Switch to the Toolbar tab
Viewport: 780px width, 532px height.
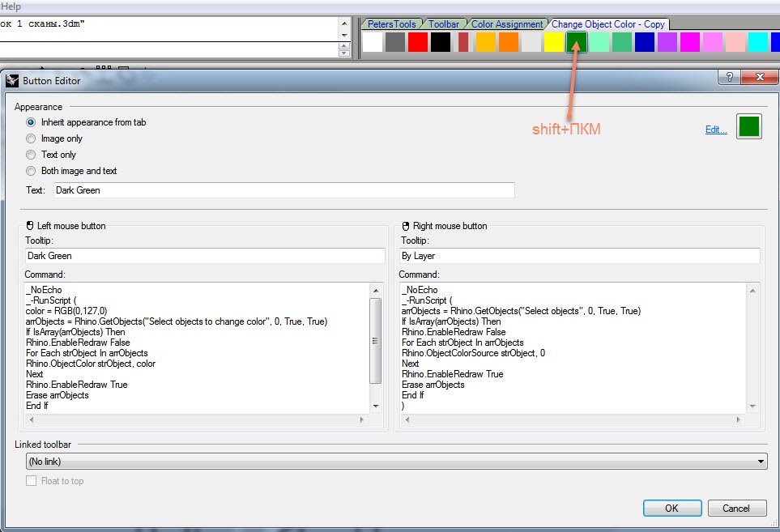click(444, 23)
